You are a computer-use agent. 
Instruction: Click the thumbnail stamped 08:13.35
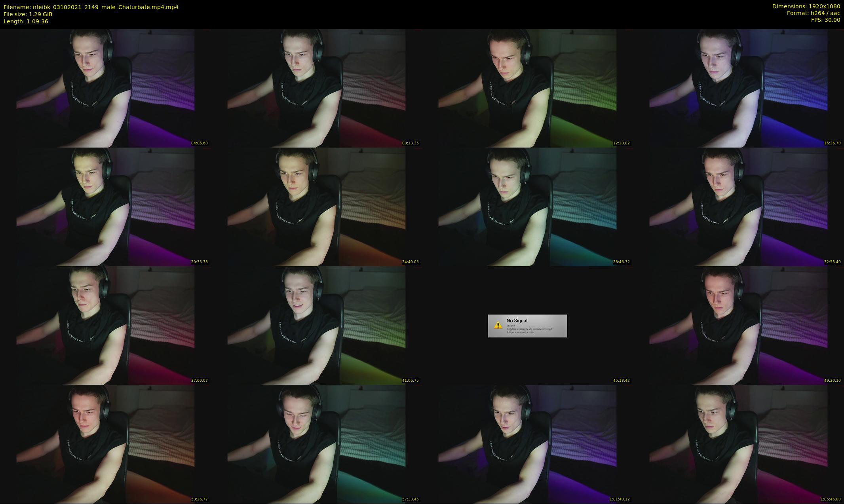pos(316,88)
